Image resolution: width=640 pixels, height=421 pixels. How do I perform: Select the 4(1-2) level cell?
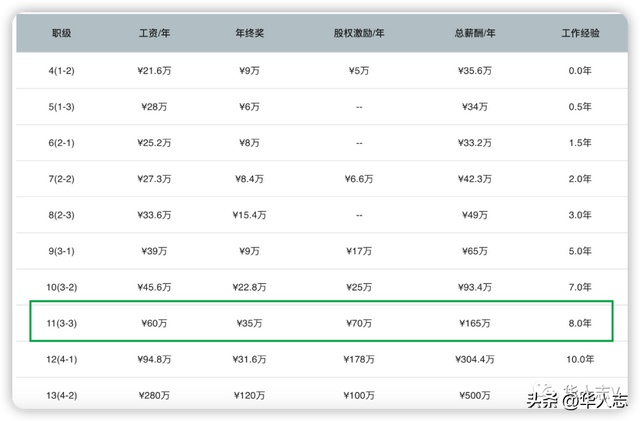[x=61, y=71]
